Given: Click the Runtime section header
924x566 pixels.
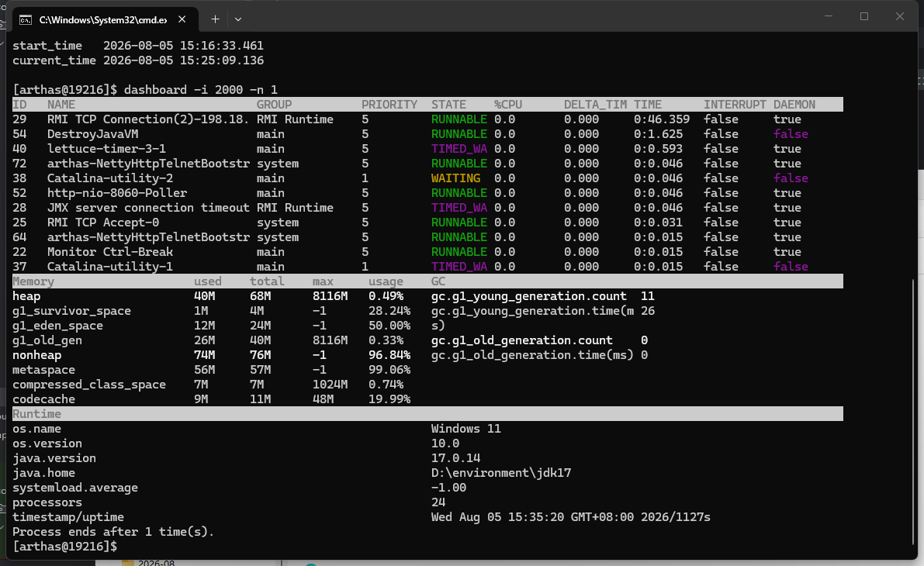Looking at the screenshot, I should (x=36, y=413).
